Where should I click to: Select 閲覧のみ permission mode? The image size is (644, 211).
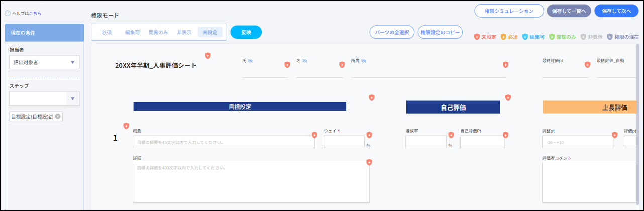158,32
